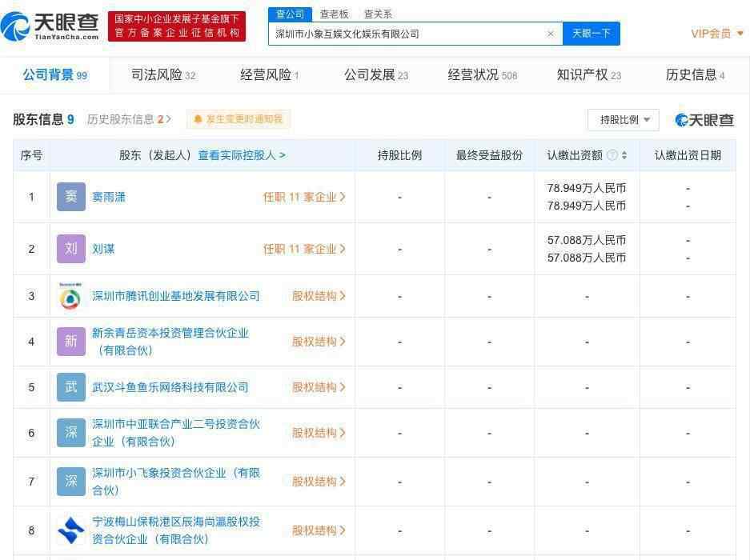The width and height of the screenshot is (750, 560).
Task: Open 股权结构 for 武汉斗鱼鱼乐网络科技
Action: pos(319,387)
